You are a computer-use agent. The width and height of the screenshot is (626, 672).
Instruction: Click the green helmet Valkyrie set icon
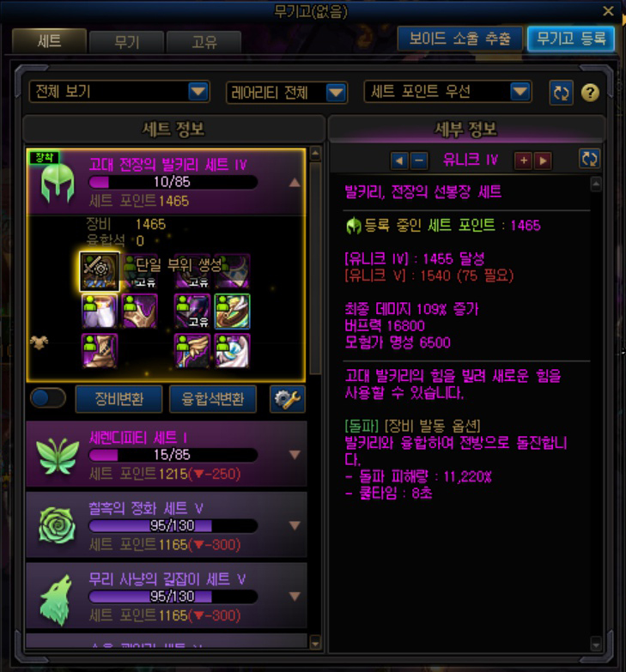pyautogui.click(x=57, y=184)
